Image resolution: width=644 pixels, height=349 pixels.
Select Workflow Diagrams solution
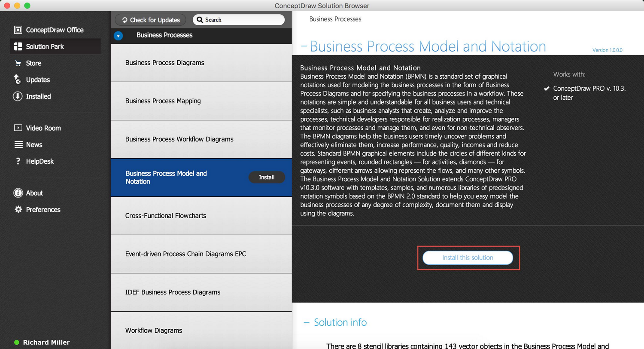(201, 330)
